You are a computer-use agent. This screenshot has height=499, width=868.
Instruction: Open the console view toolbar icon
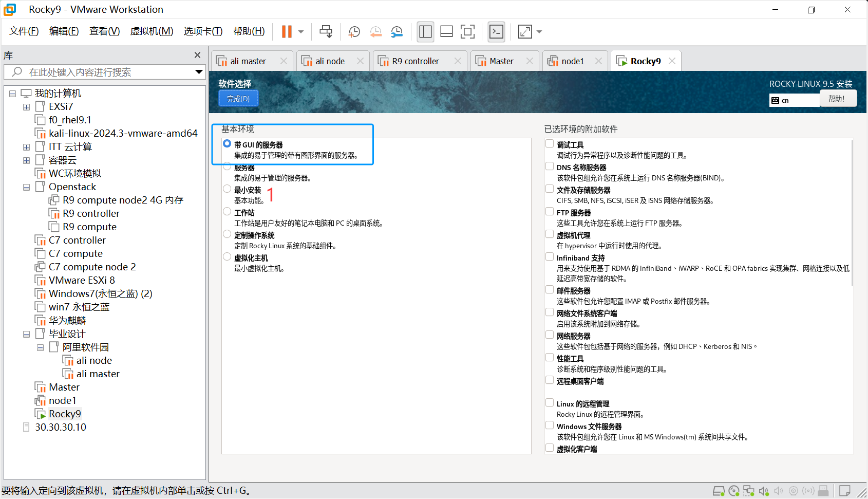[496, 31]
